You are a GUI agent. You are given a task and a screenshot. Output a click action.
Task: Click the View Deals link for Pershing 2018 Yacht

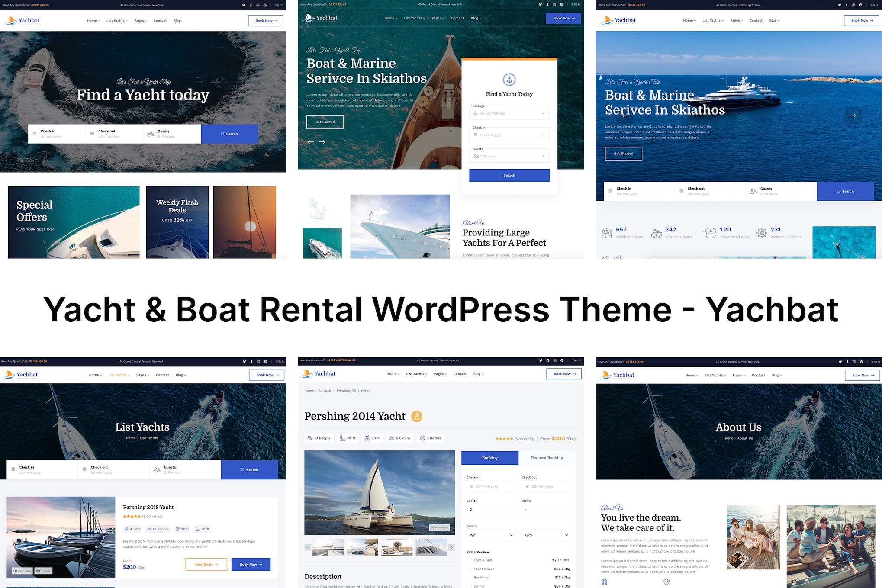[x=206, y=564]
